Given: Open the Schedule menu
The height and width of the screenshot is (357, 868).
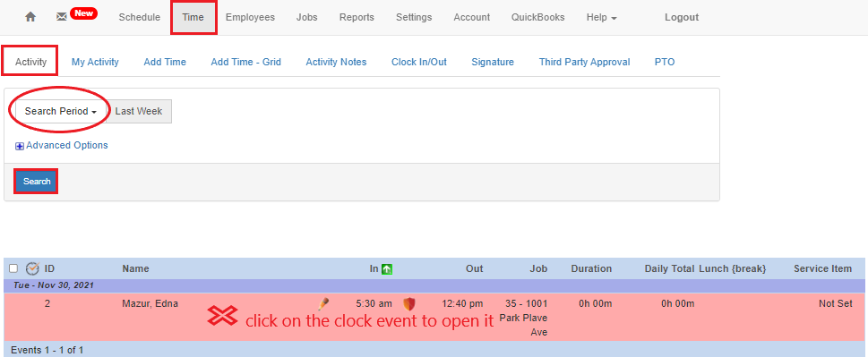Looking at the screenshot, I should tap(140, 17).
